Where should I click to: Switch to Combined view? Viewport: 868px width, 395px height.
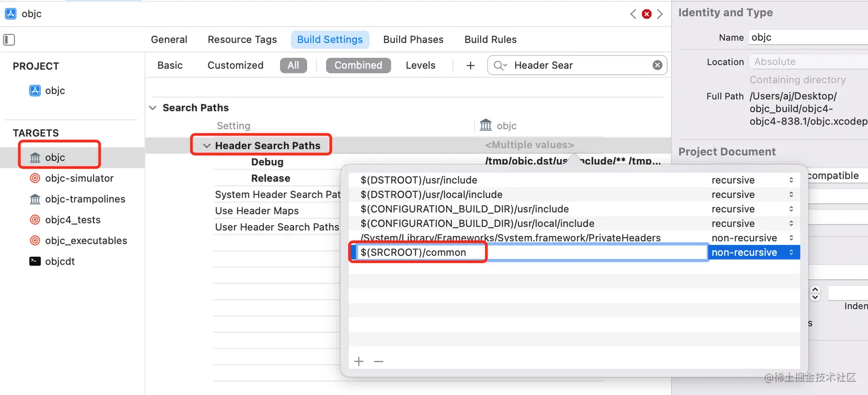tap(358, 65)
